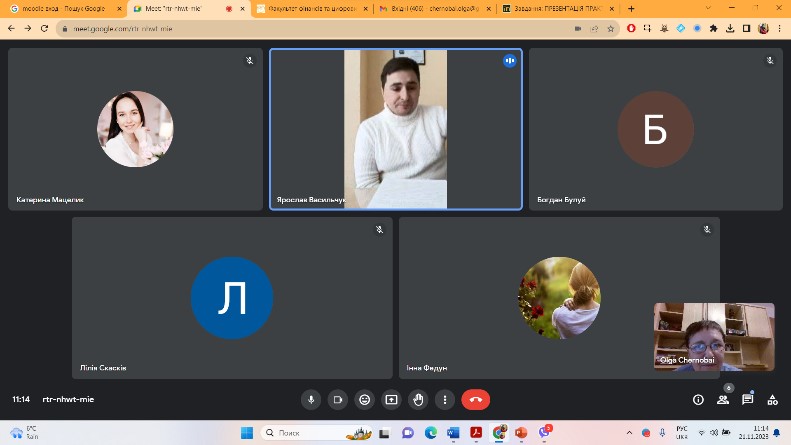
Task: Open more options three-dot menu in Meet
Action: coord(445,400)
